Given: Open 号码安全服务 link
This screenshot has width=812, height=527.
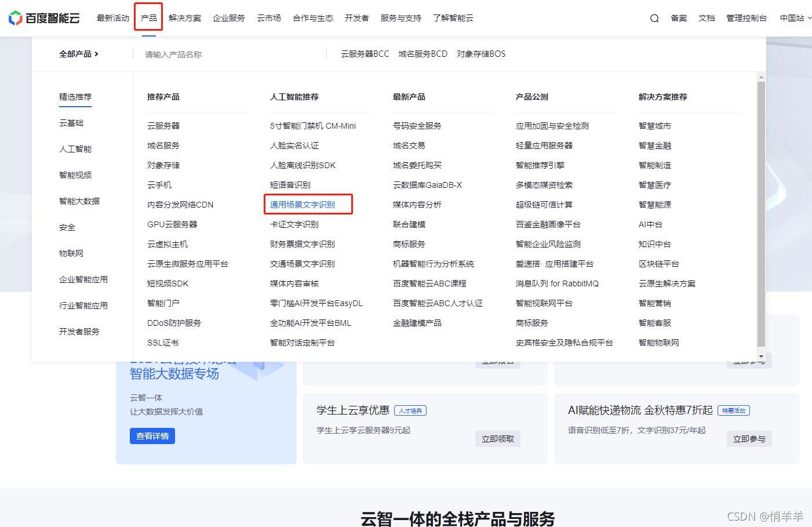Looking at the screenshot, I should tap(417, 126).
